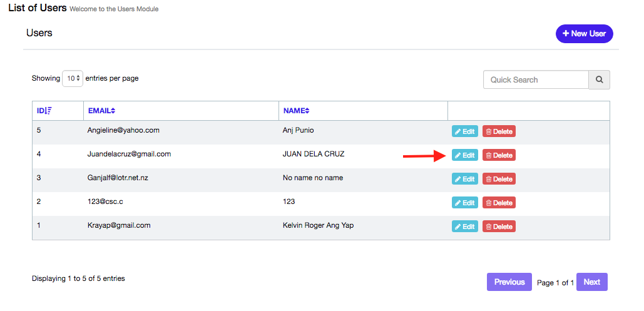The width and height of the screenshot is (644, 311).
Task: Delete the Krayap@gmail.com user
Action: click(499, 227)
